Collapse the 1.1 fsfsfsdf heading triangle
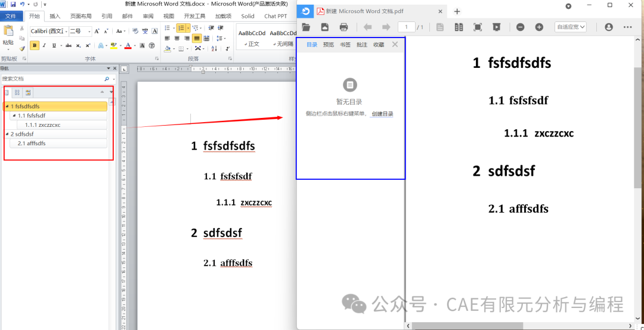The height and width of the screenshot is (330, 644). 14,116
